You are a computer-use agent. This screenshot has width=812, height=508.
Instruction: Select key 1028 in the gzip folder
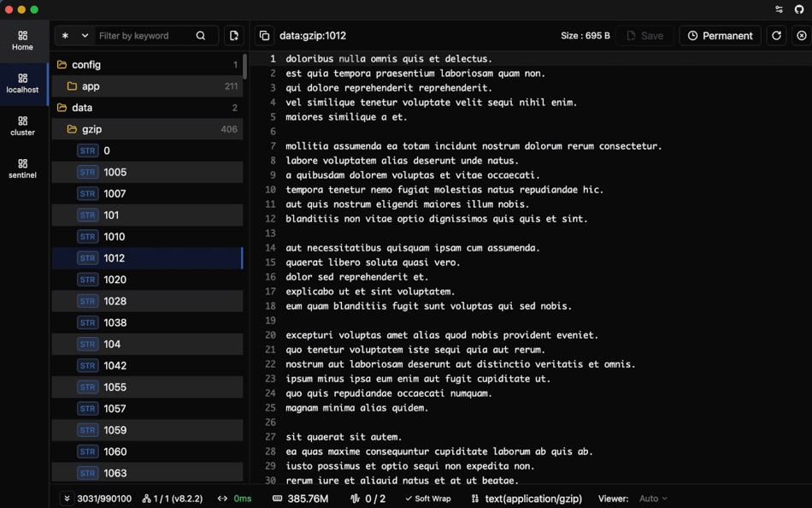115,301
